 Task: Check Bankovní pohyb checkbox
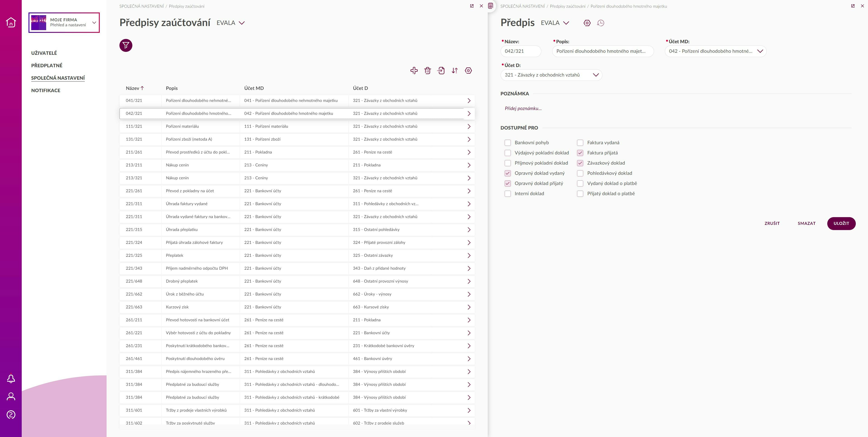507,143
